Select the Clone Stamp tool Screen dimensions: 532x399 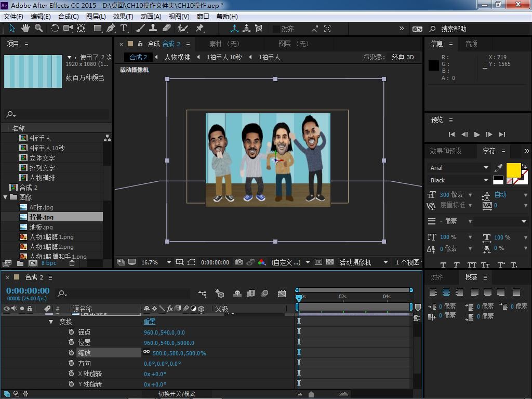(153, 28)
